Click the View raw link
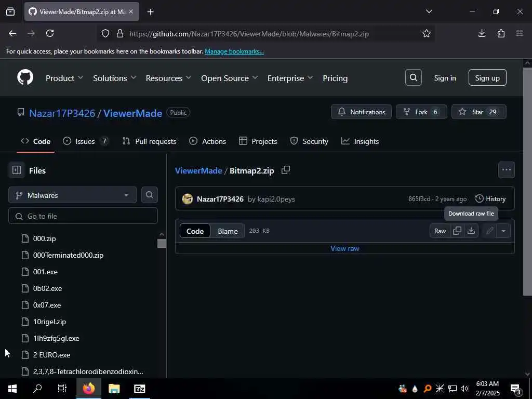Viewport: 532px width, 399px height. point(345,248)
